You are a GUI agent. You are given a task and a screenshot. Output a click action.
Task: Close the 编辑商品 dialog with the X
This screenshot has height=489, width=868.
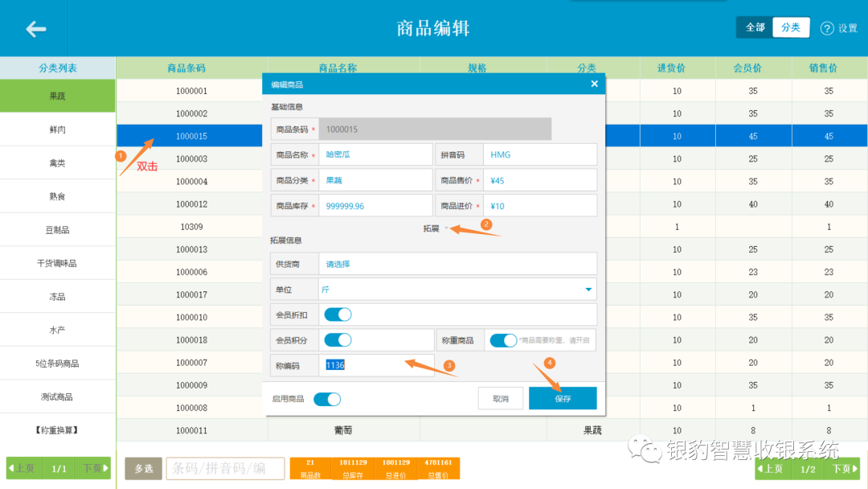(594, 83)
